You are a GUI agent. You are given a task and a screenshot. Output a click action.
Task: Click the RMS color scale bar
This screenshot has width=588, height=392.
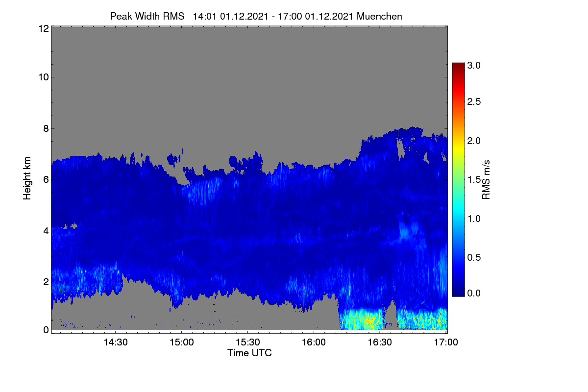(x=458, y=179)
